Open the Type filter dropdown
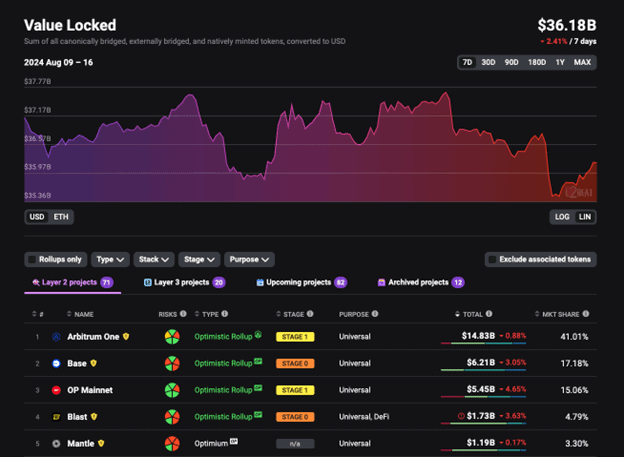Viewport: 624px width, 457px height. (110, 260)
